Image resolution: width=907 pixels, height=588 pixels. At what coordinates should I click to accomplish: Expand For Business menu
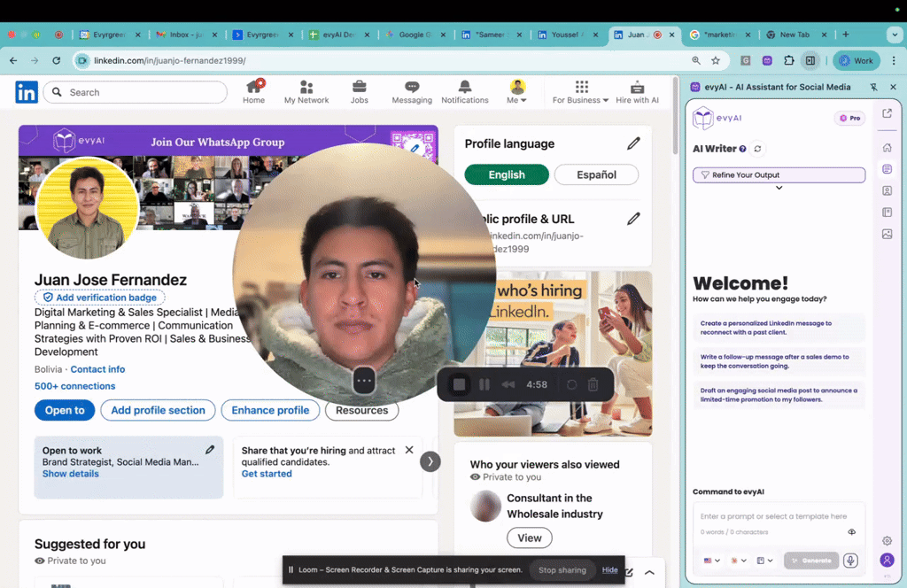580,92
